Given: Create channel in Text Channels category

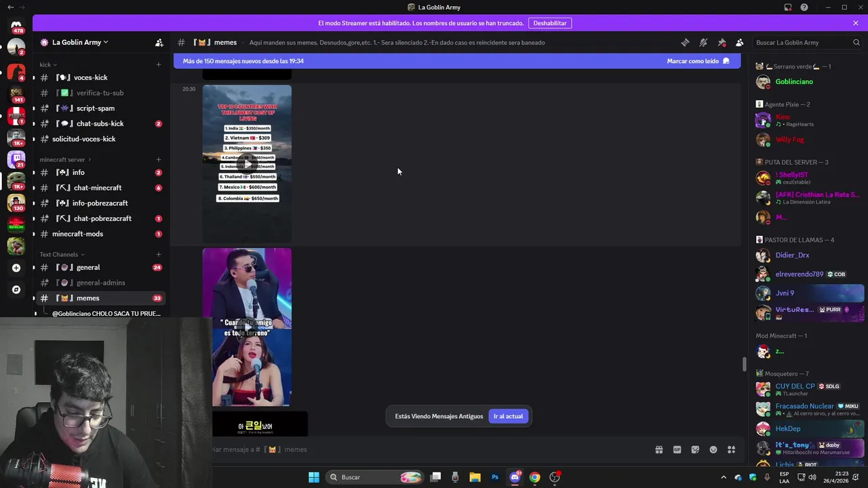Looking at the screenshot, I should (159, 254).
